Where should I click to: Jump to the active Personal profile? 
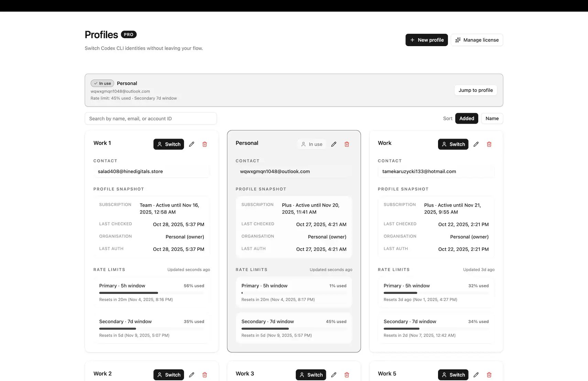(x=476, y=90)
